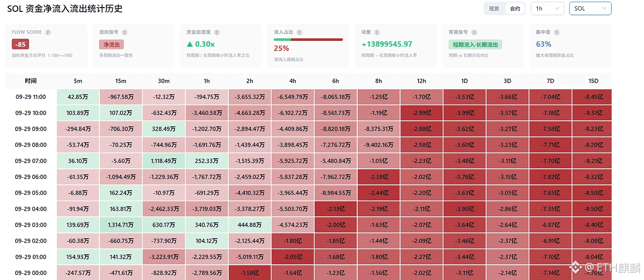
Task: Click help icon beside 流向信号
Action: tap(125, 32)
